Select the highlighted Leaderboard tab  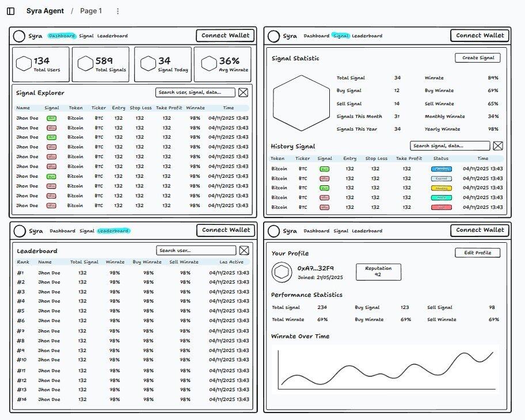pyautogui.click(x=113, y=231)
